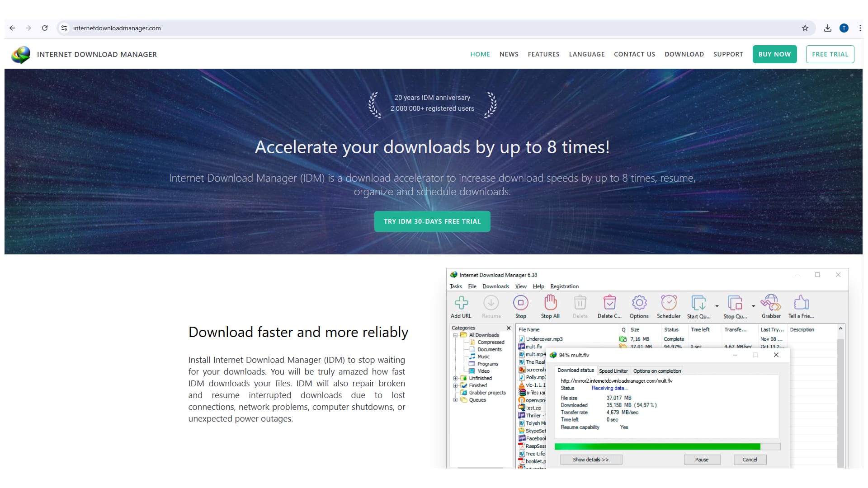
Task: Open the NEWS navigation item
Action: (x=509, y=54)
